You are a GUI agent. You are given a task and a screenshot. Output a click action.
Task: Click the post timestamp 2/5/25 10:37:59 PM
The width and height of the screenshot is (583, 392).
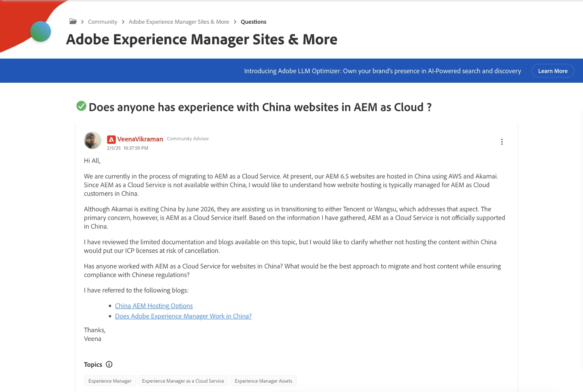[127, 148]
